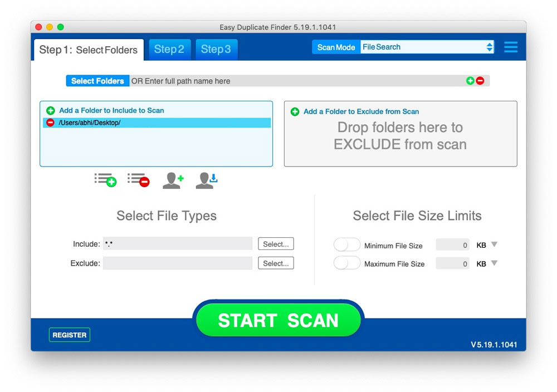This screenshot has width=557, height=392.
Task: Close the Easy Duplicate Finder window
Action: pyautogui.click(x=39, y=27)
